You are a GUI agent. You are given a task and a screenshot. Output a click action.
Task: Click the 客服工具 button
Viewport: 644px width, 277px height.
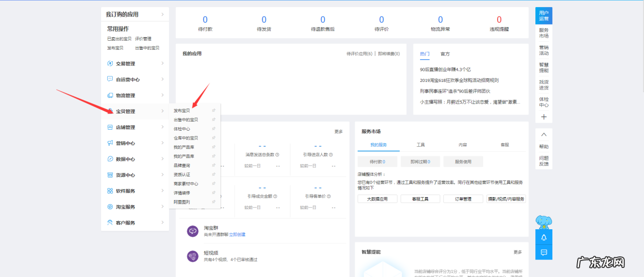[x=420, y=199]
